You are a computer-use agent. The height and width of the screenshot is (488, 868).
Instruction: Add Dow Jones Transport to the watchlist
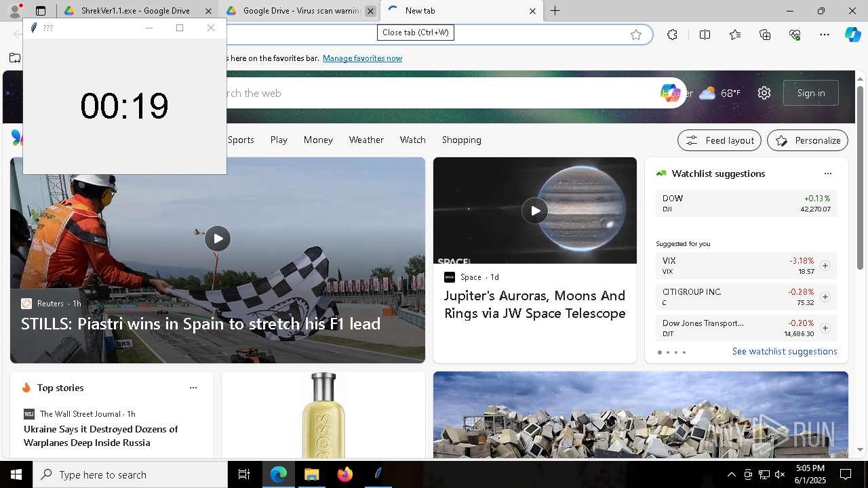tap(825, 328)
